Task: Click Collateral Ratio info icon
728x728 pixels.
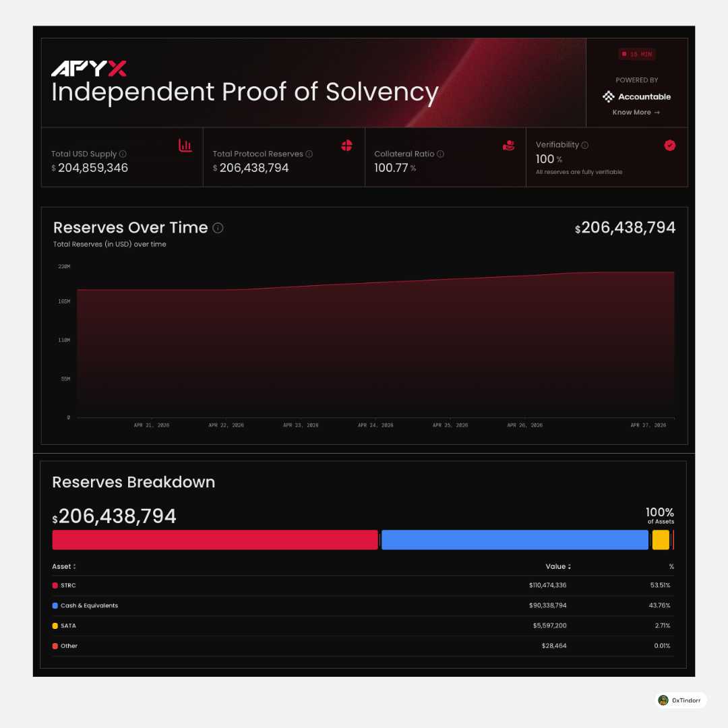Action: [440, 154]
